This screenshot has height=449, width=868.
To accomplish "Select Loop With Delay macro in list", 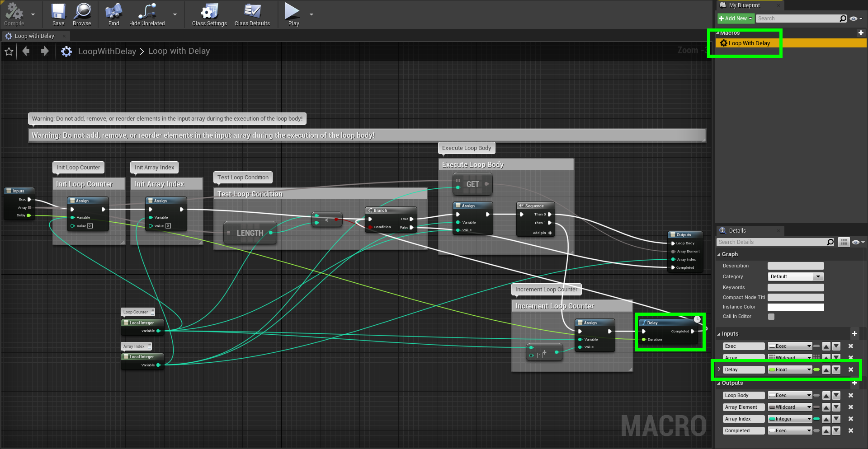I will (791, 43).
